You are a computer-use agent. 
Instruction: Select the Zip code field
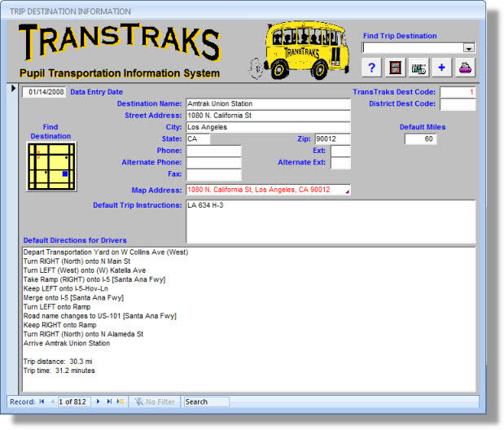coord(332,139)
